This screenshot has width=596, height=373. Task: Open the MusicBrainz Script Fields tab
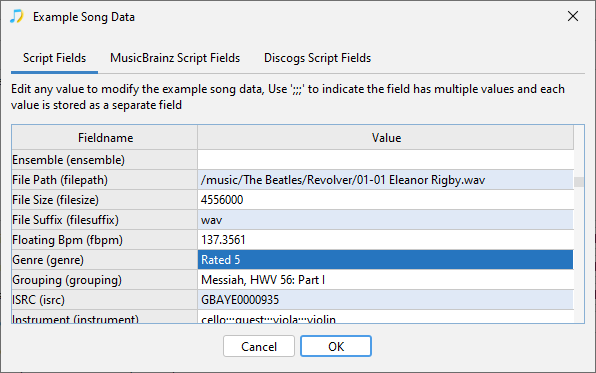tap(175, 58)
